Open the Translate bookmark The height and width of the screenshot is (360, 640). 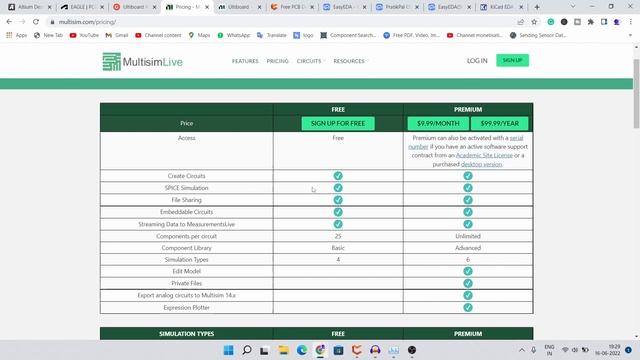[x=271, y=35]
